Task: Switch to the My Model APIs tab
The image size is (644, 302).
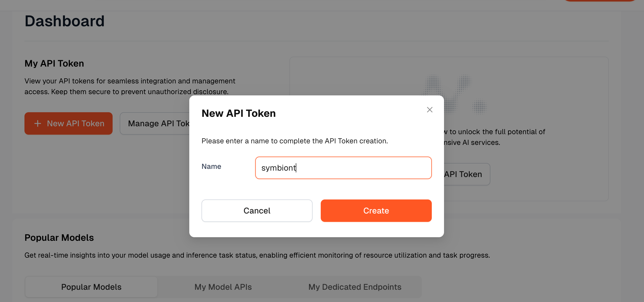Action: point(223,287)
